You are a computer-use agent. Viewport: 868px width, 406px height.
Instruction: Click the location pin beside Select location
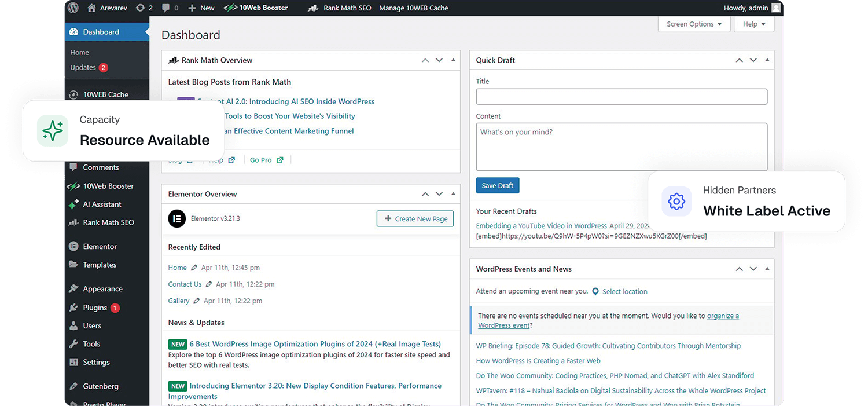(595, 292)
